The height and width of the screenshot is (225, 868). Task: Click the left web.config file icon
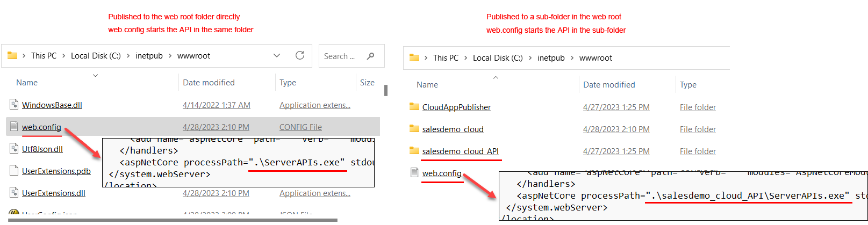(x=14, y=127)
